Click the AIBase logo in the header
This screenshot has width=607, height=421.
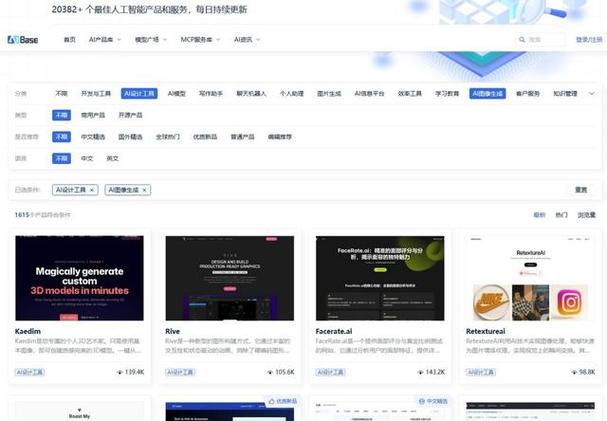pyautogui.click(x=22, y=39)
